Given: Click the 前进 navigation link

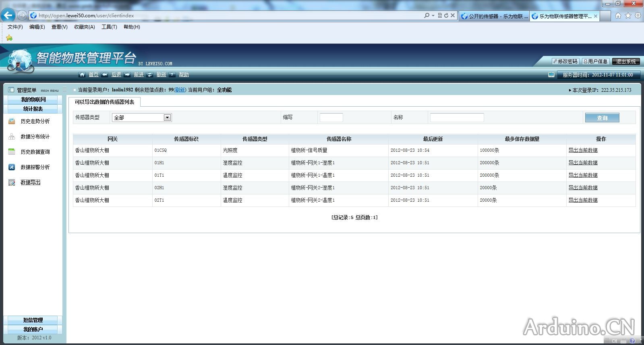Looking at the screenshot, I should (x=139, y=74).
